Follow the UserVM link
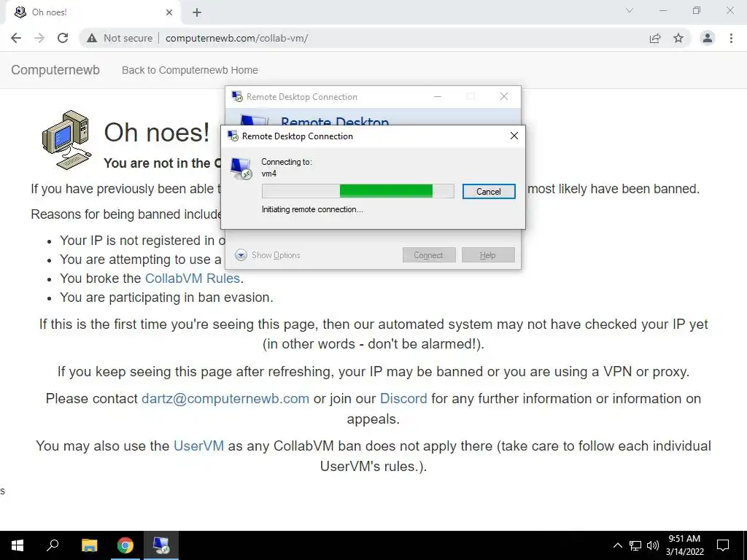The width and height of the screenshot is (747, 560). 198,446
